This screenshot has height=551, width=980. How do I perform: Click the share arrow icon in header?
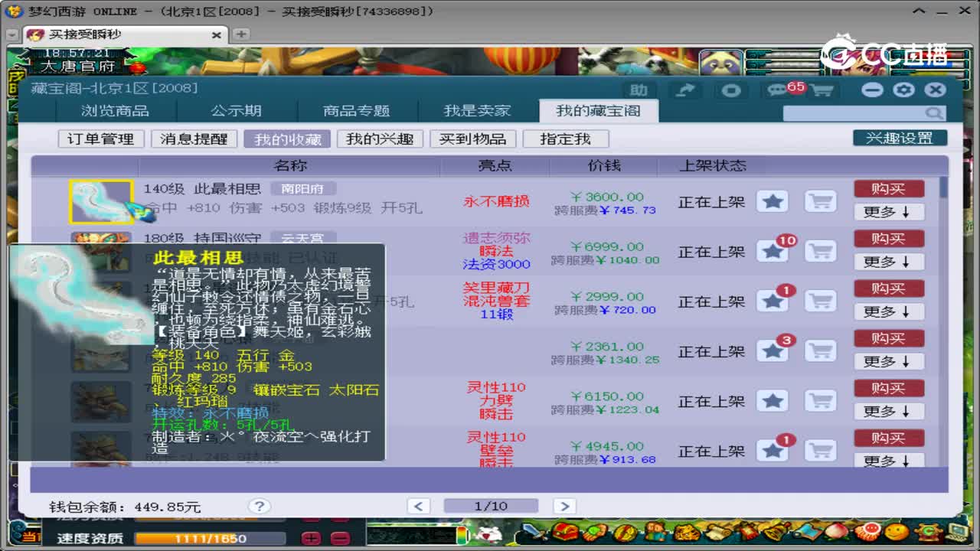tap(685, 90)
